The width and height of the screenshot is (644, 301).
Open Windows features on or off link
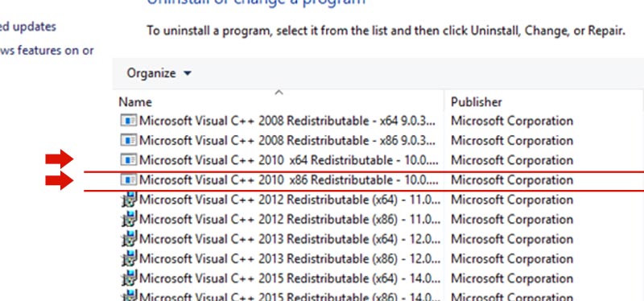47,51
